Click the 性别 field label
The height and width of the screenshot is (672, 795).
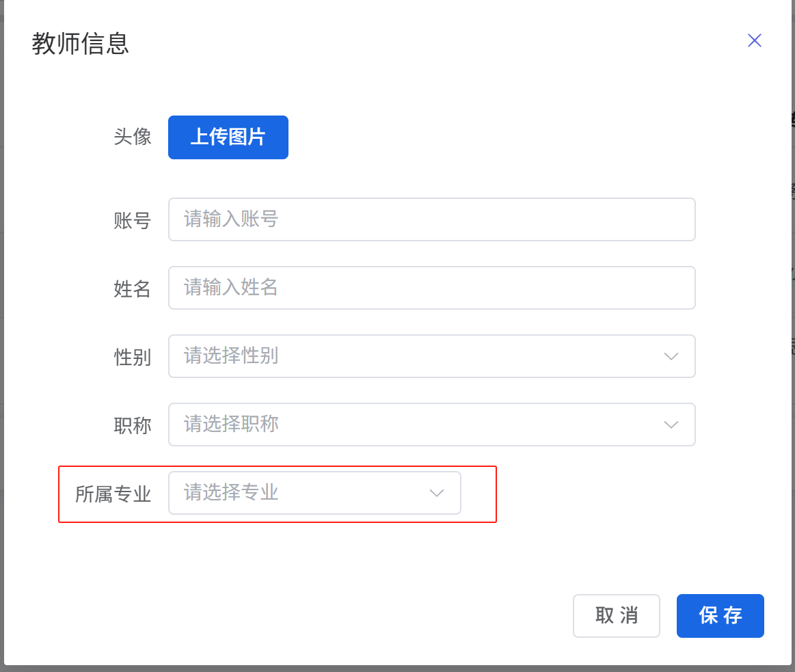[x=132, y=357]
